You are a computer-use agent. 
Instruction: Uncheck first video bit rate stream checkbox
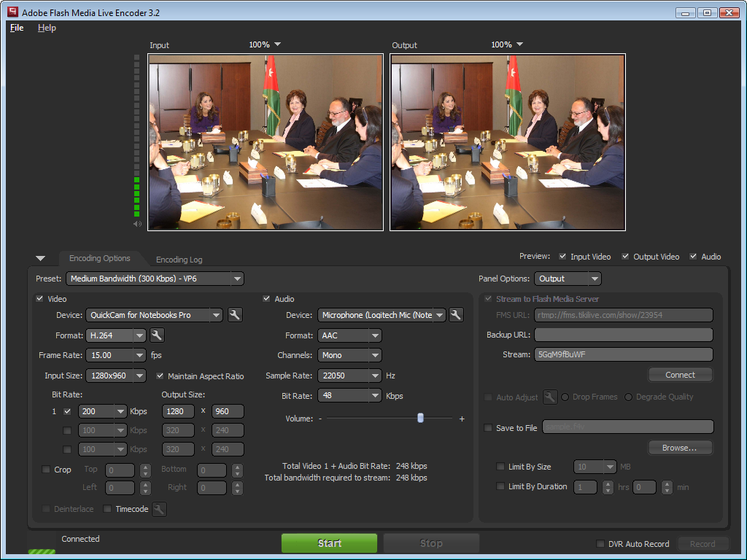67,411
